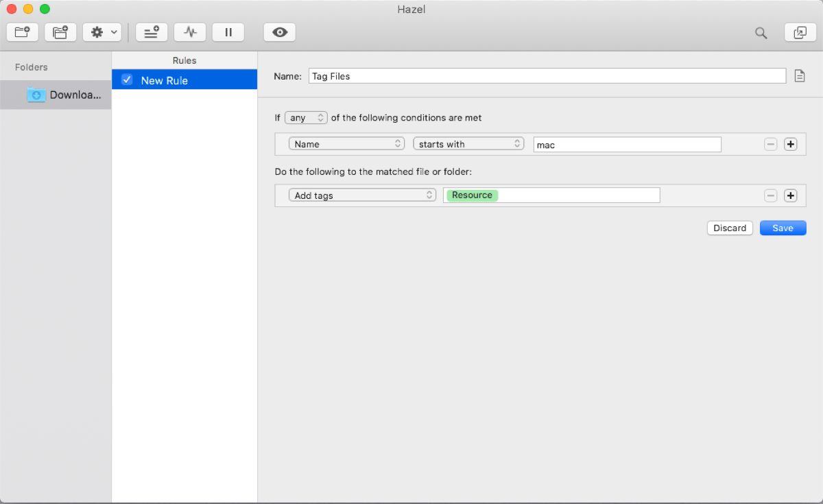Select the New Rule row
Screen dimensions: 823x504
[184, 80]
